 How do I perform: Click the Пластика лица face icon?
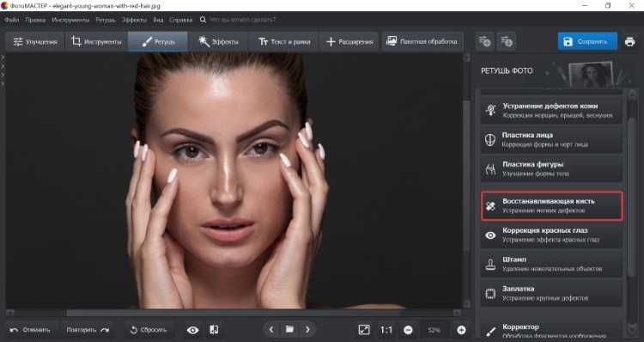[x=490, y=140]
